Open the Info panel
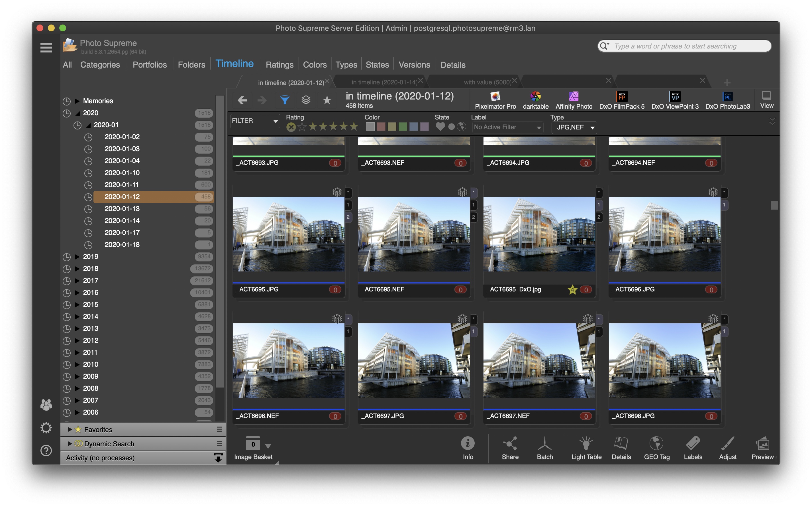The image size is (812, 507). [468, 448]
